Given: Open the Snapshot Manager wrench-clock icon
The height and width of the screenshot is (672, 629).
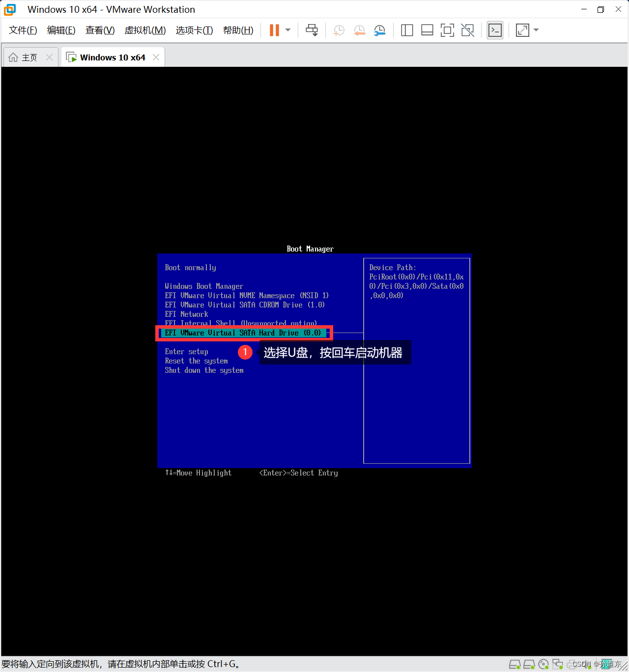Looking at the screenshot, I should click(379, 30).
